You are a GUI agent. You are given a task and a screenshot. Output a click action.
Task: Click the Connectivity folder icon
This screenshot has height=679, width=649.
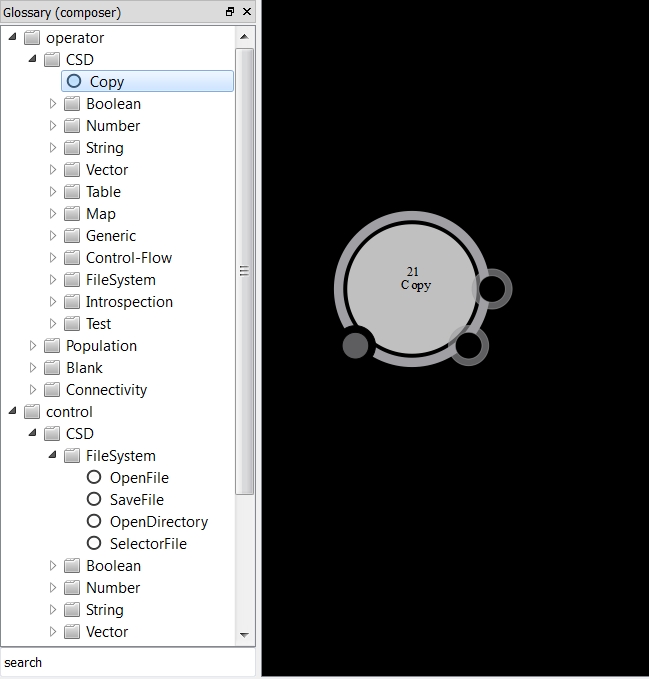tap(52, 389)
